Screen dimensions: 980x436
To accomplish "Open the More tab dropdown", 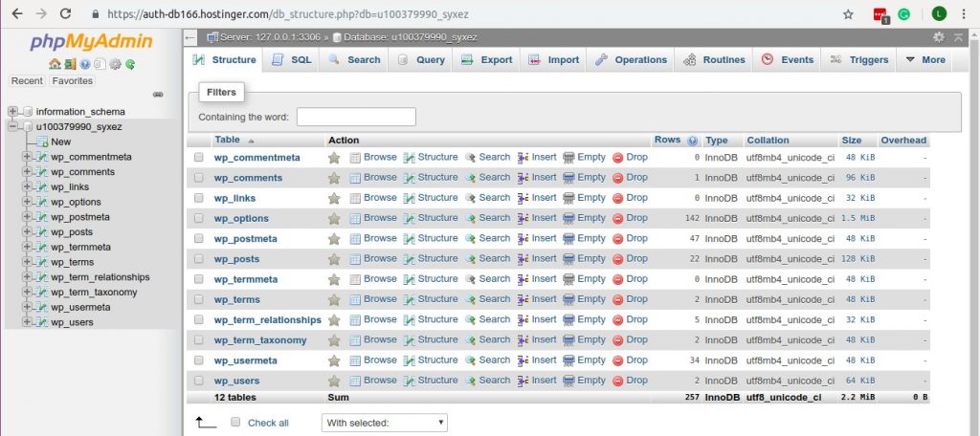I will [925, 60].
